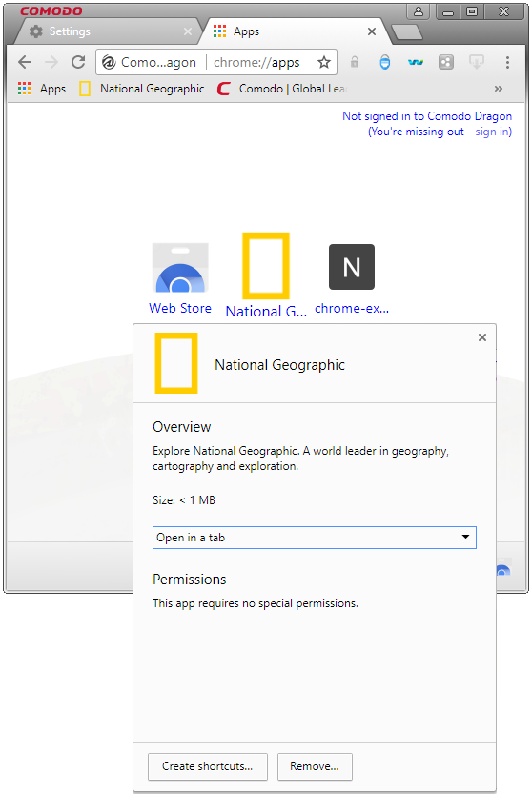Open the Web Store app icon

tap(180, 268)
